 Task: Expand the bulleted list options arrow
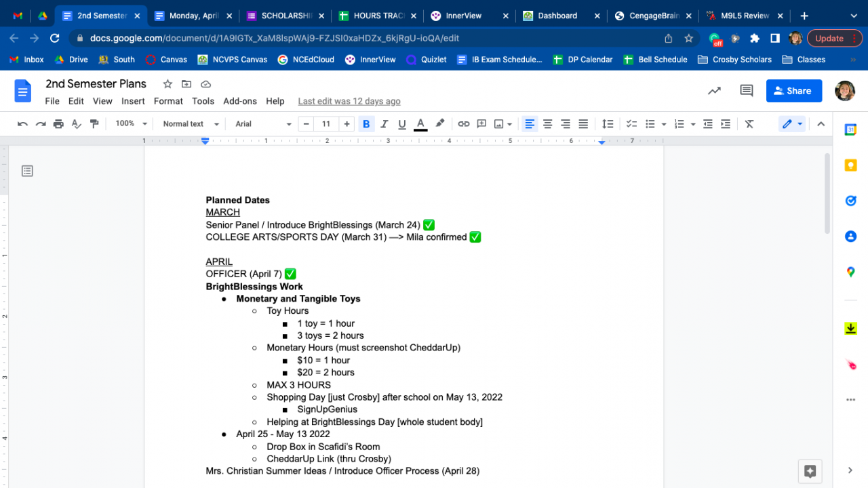point(663,124)
